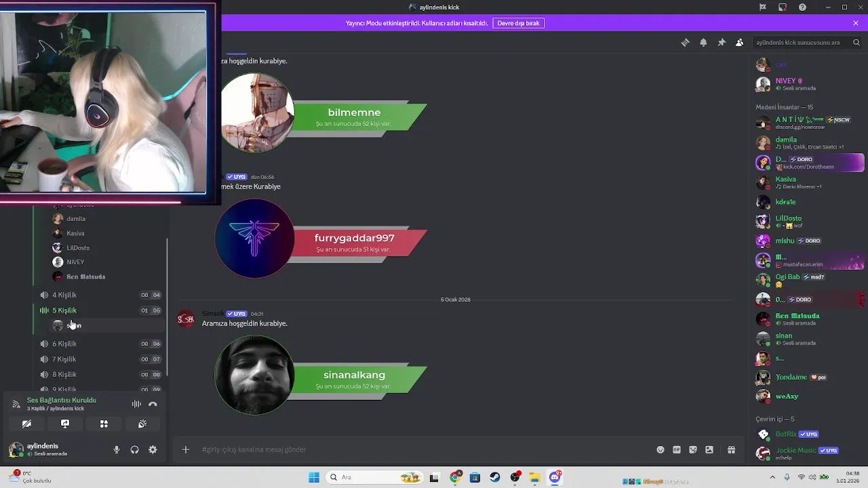Viewport: 868px width, 488px height.
Task: Toggle the member list icon
Action: 739,42
